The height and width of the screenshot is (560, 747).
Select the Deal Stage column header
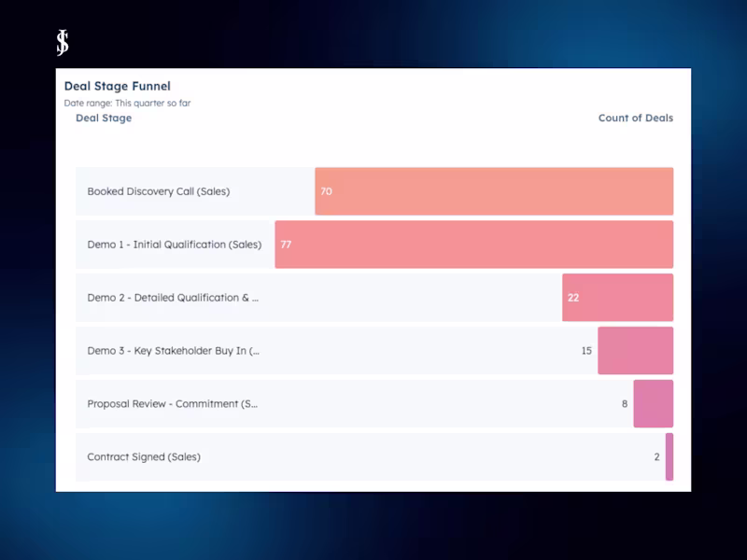pos(104,119)
